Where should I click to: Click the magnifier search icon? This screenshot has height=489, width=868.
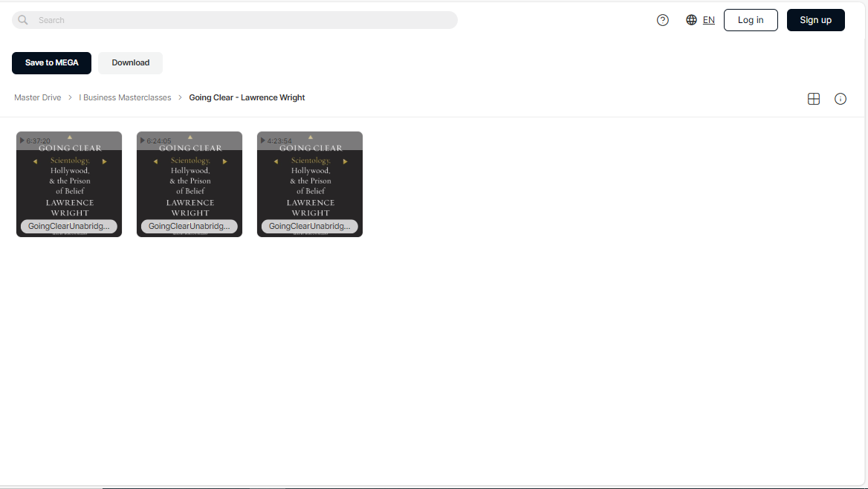pos(23,20)
